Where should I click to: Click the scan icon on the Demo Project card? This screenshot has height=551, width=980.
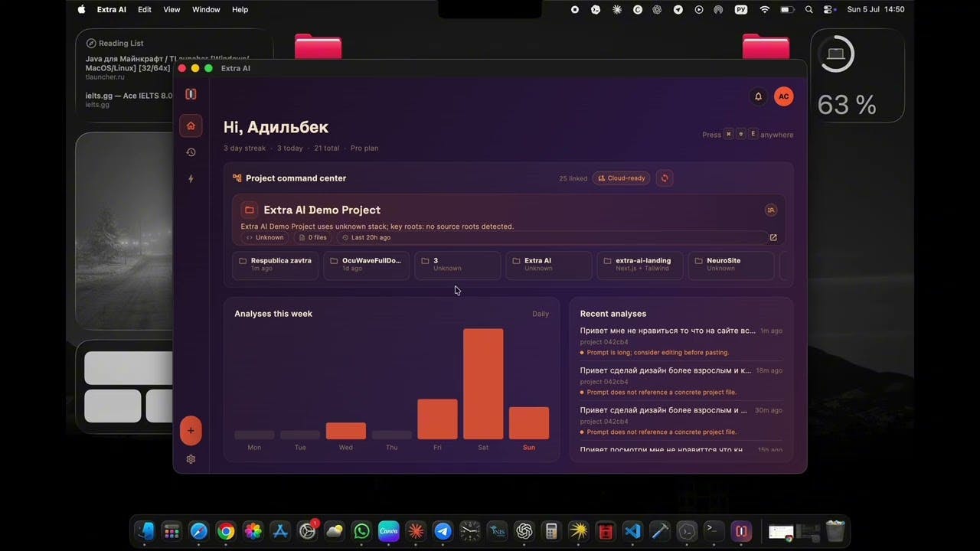[x=771, y=210]
